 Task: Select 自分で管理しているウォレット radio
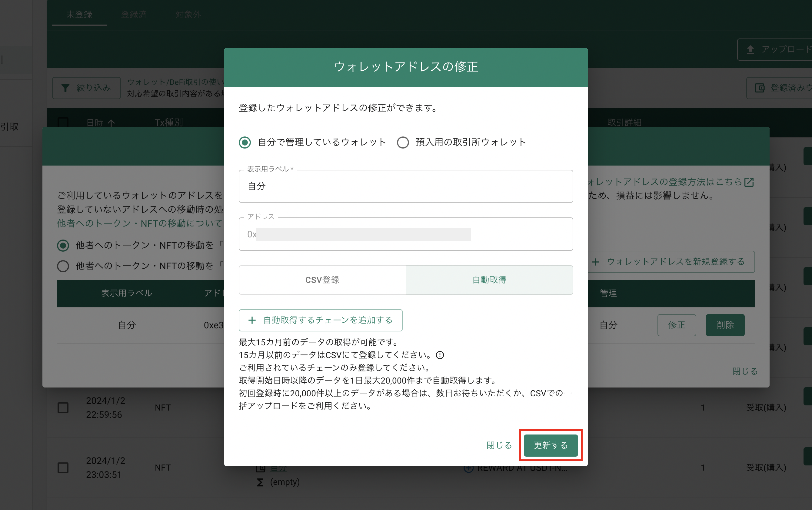tap(245, 142)
